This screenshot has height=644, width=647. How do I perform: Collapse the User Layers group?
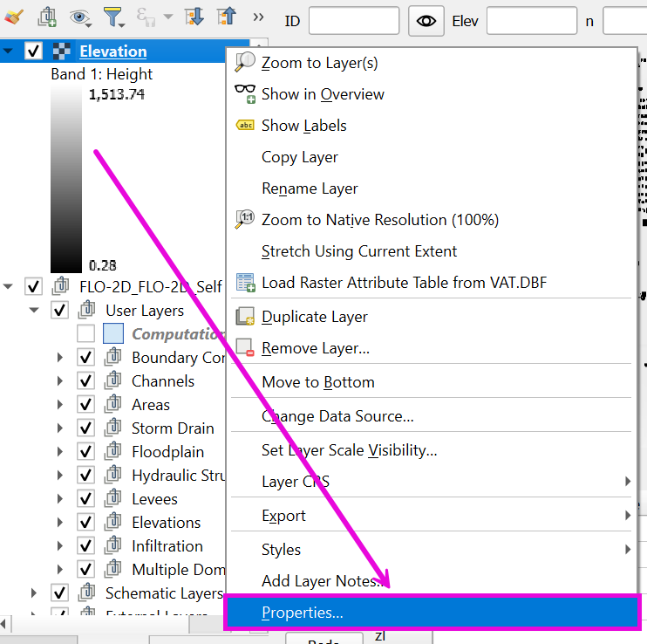click(34, 311)
